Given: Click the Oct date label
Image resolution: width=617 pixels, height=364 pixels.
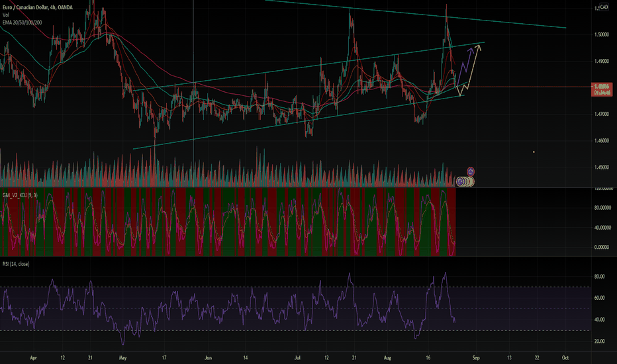Looking at the screenshot, I should point(565,357).
